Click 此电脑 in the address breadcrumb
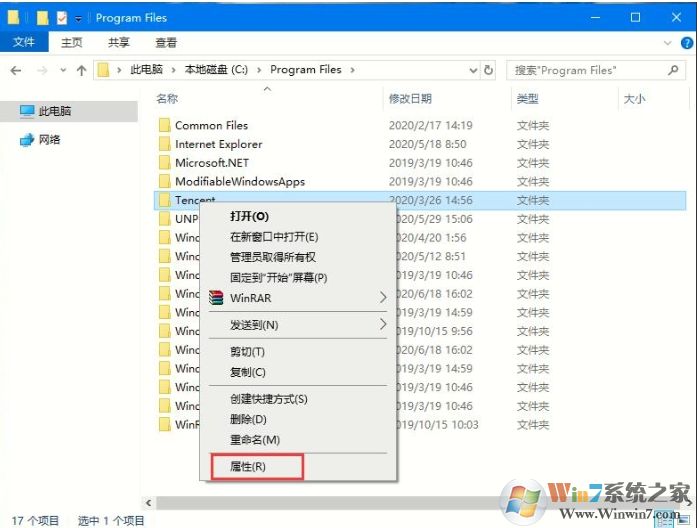The width and height of the screenshot is (697, 528). tap(146, 70)
